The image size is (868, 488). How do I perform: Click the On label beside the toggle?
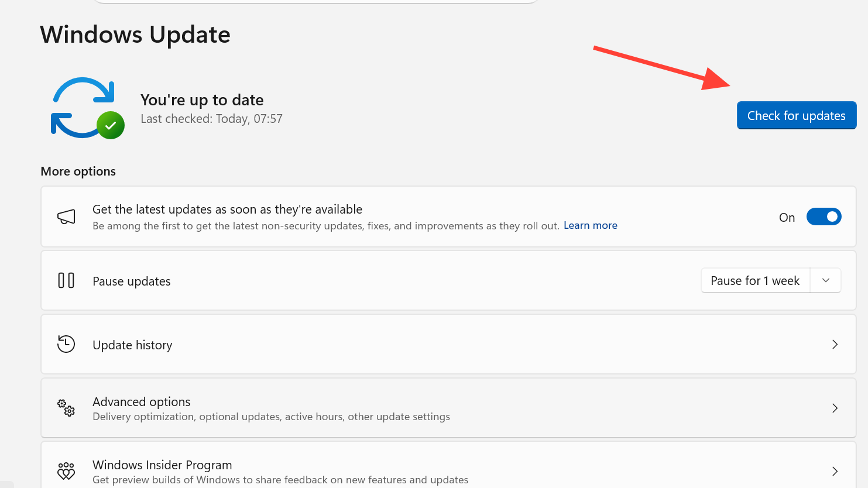(x=787, y=217)
